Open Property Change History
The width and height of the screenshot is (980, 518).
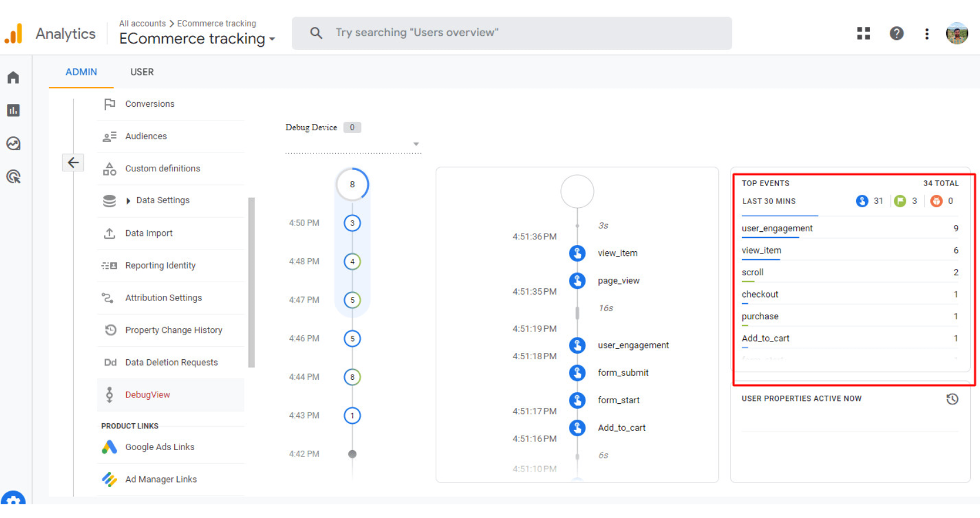(173, 330)
